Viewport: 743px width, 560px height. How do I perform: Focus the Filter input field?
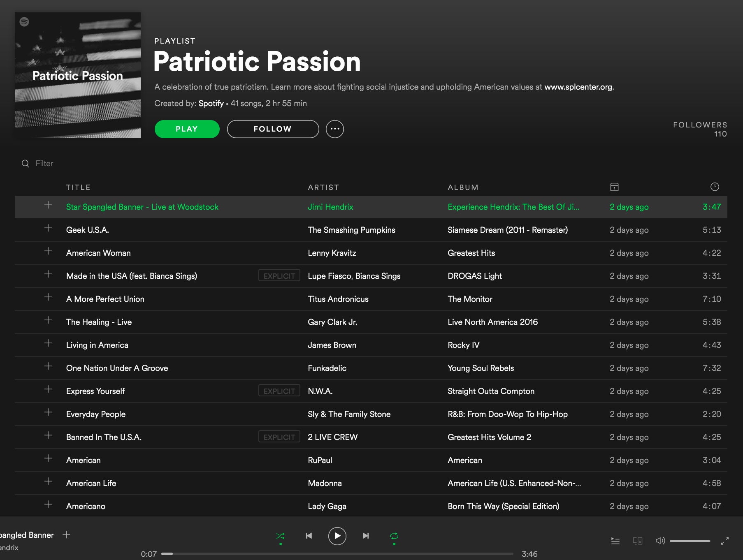(x=44, y=164)
